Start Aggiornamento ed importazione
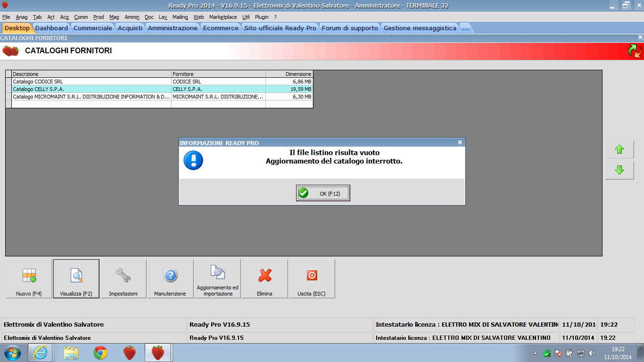644x362 pixels. tap(217, 279)
